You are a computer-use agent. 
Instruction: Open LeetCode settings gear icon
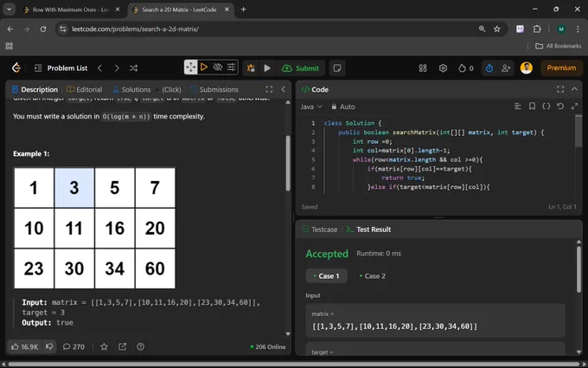[443, 68]
